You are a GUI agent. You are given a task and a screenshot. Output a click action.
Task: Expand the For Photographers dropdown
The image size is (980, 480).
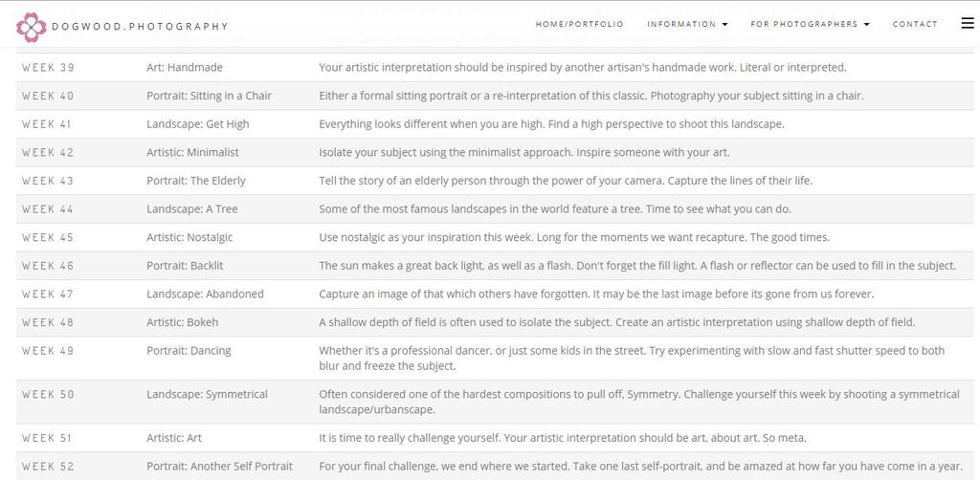click(x=810, y=24)
